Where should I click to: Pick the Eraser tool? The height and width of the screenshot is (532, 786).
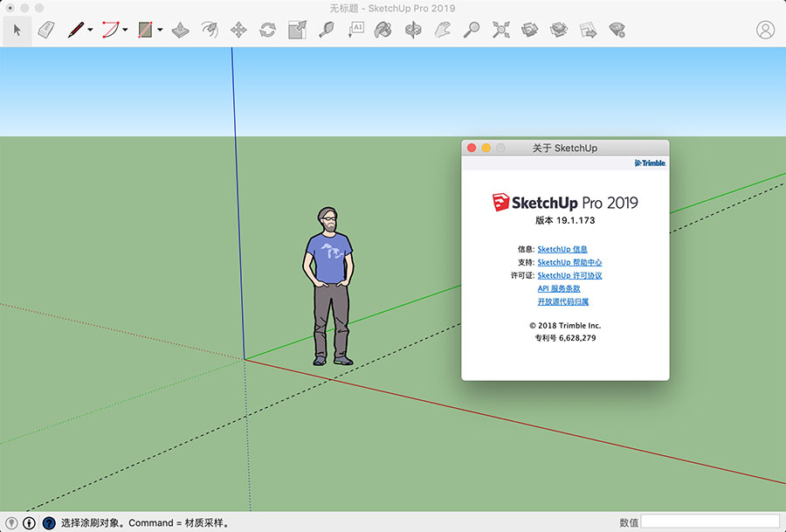tap(46, 30)
